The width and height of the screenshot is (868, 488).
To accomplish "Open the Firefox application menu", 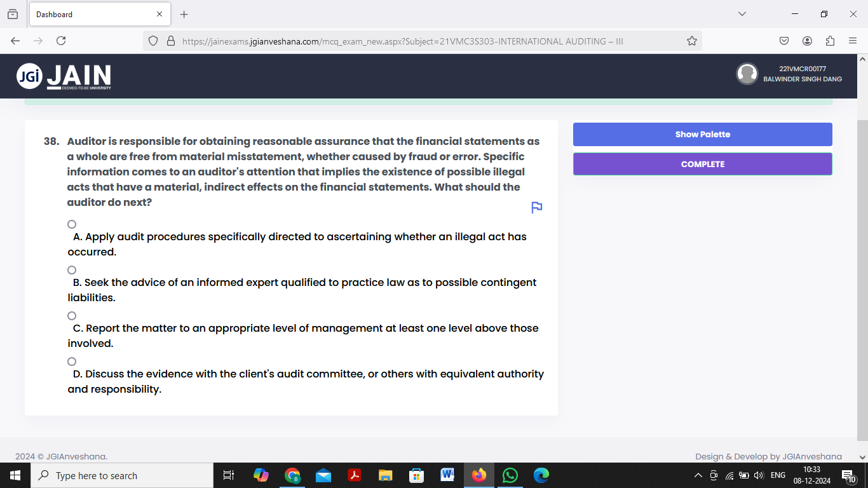I will pos(853,41).
